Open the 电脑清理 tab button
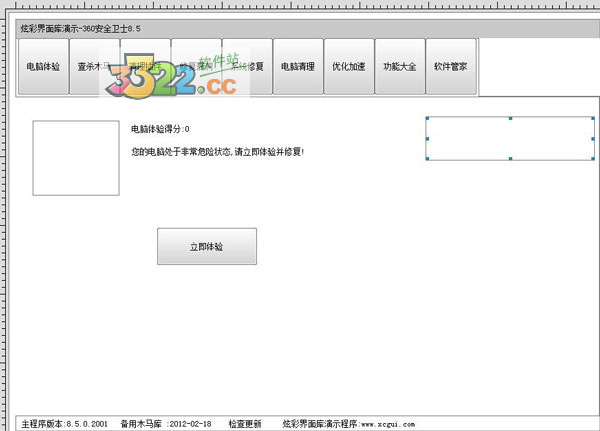 (x=298, y=66)
